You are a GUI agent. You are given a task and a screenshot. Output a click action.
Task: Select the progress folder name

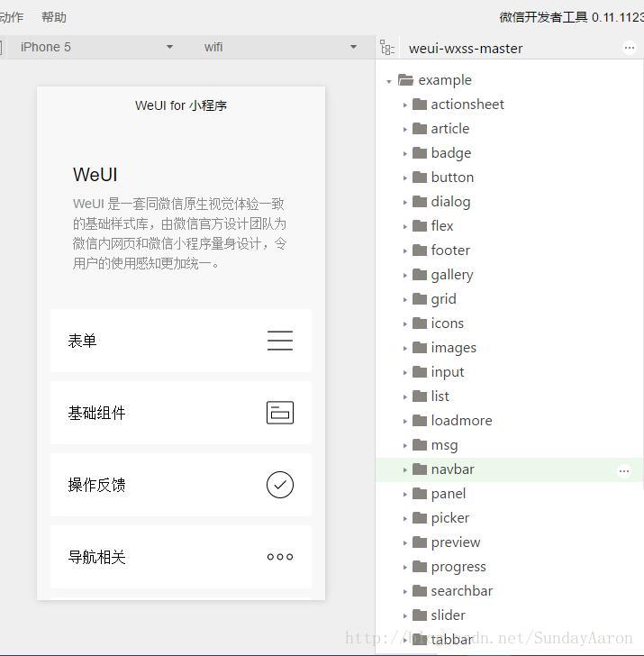(458, 567)
